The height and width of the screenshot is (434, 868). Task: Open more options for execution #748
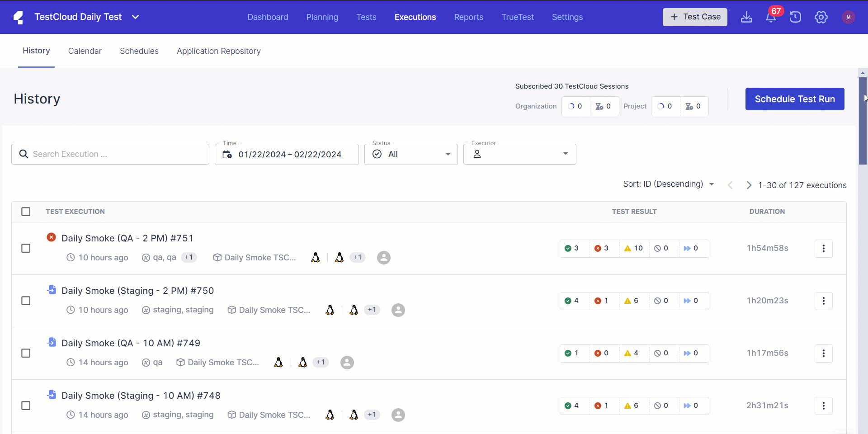coord(823,406)
